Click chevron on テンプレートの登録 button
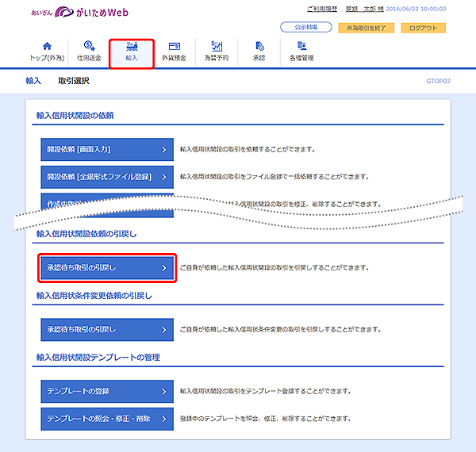The width and height of the screenshot is (476, 452). coord(164,391)
